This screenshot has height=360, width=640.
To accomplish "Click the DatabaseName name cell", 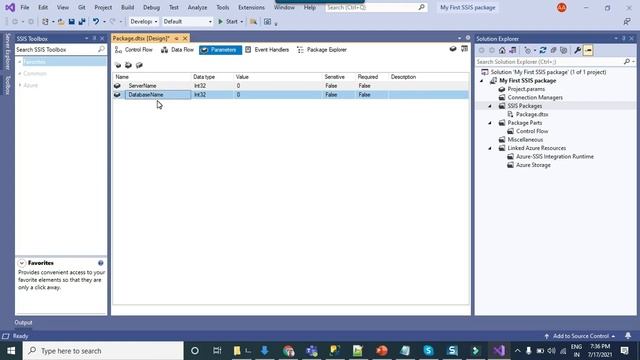I will [x=158, y=95].
